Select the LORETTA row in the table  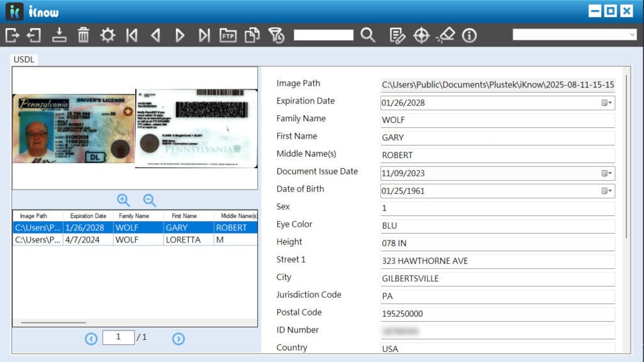coord(135,240)
